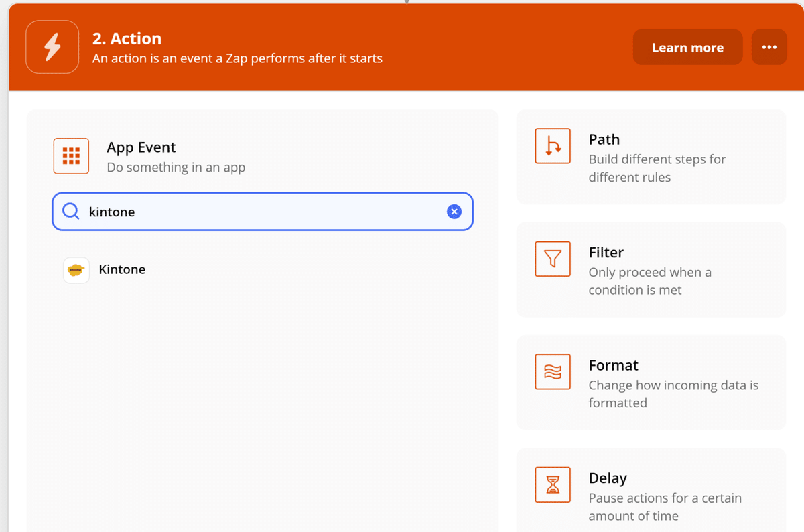This screenshot has width=804, height=532.
Task: Open the three-dots more options menu
Action: pyautogui.click(x=769, y=48)
